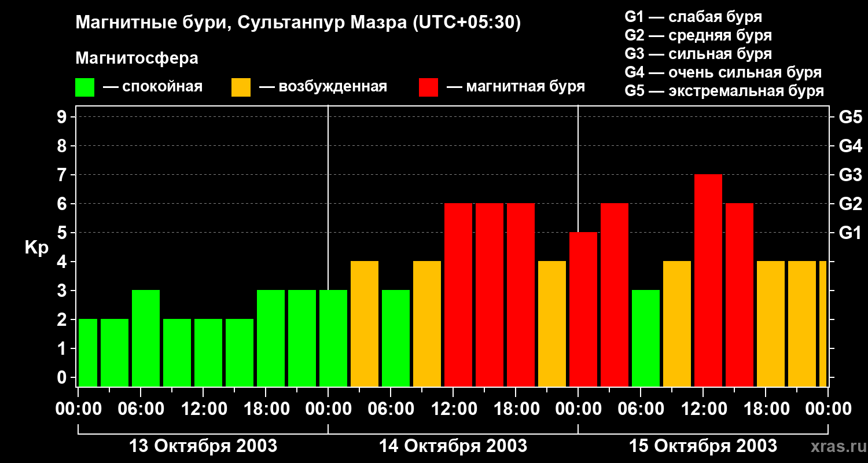
Task: Click the yellow "возбужденная" legend swatch
Action: [x=241, y=87]
